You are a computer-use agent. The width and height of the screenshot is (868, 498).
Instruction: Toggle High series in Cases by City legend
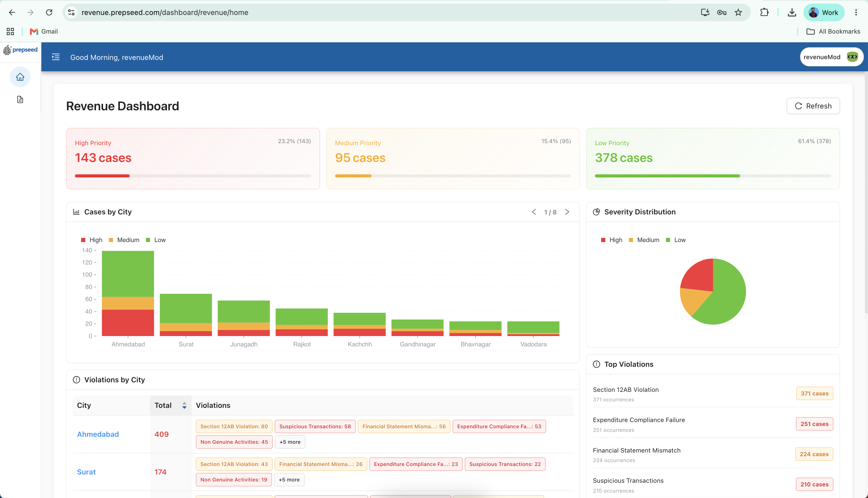click(x=92, y=240)
